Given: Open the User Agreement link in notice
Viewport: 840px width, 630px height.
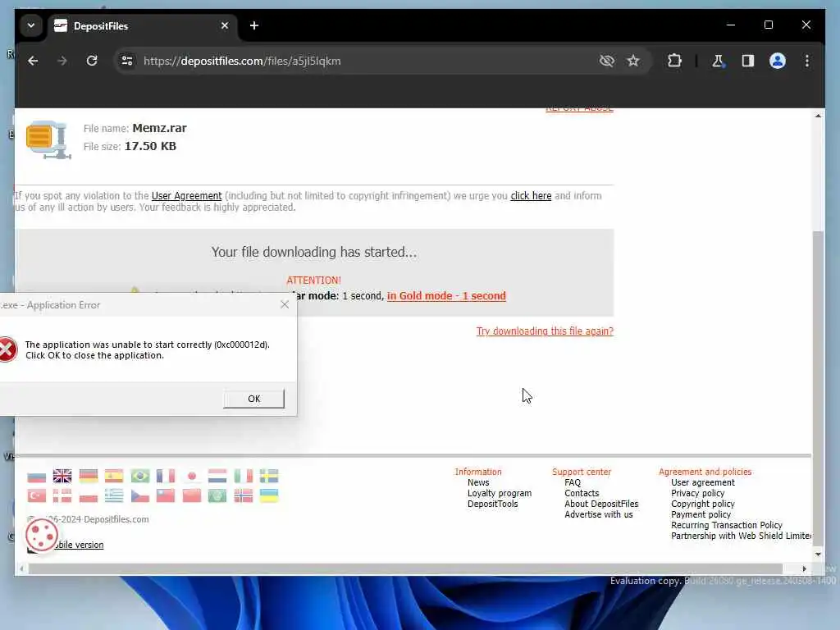Looking at the screenshot, I should point(186,196).
